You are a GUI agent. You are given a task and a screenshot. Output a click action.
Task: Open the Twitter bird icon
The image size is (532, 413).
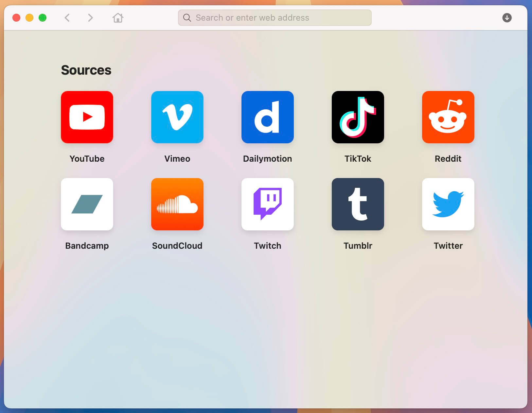(x=448, y=204)
